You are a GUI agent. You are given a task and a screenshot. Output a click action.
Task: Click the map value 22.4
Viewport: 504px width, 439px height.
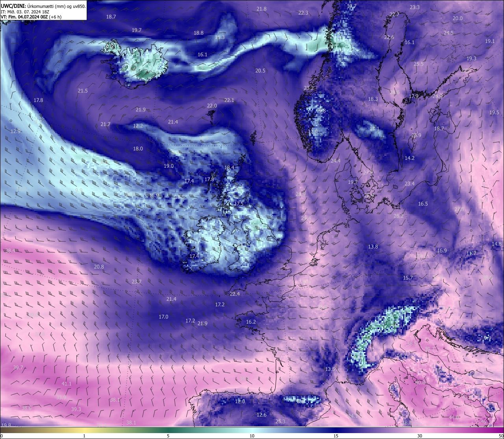click(x=235, y=294)
